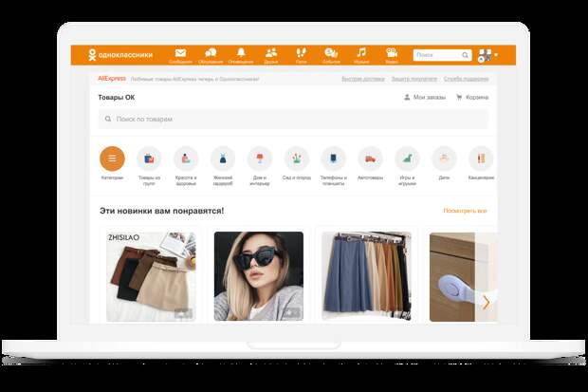Open the Video camera icon
The width and height of the screenshot is (588, 392).
[x=392, y=52]
